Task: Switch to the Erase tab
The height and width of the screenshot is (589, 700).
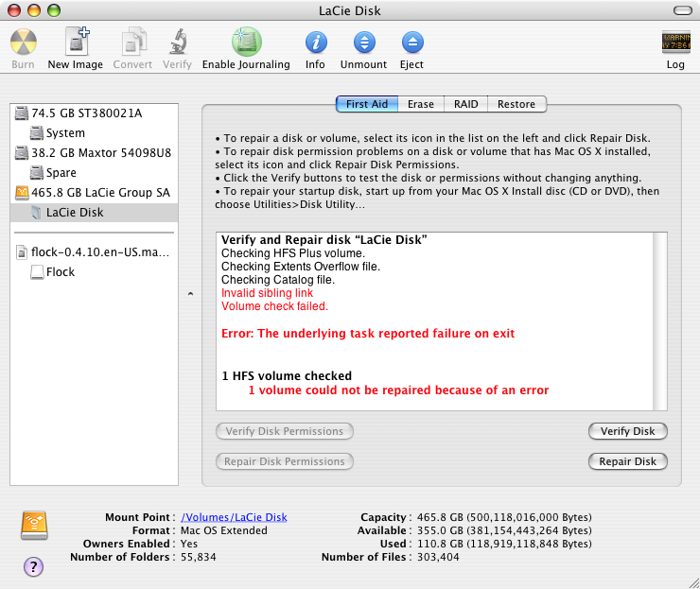Action: (421, 104)
